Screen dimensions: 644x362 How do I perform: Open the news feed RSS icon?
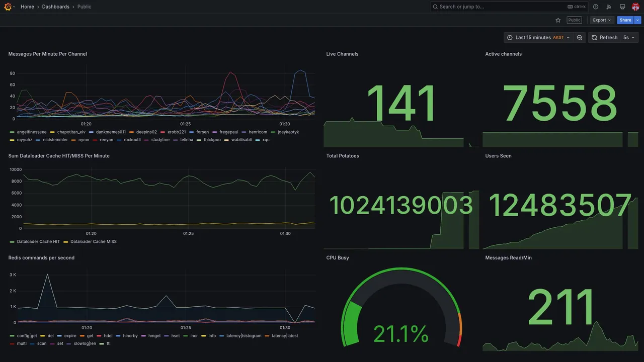click(609, 7)
